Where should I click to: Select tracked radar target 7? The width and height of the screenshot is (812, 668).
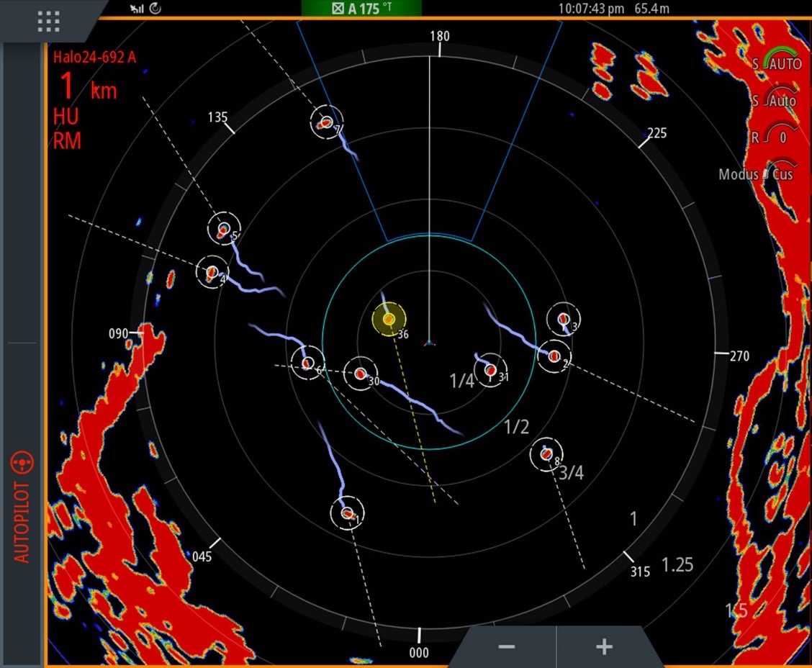coord(327,122)
